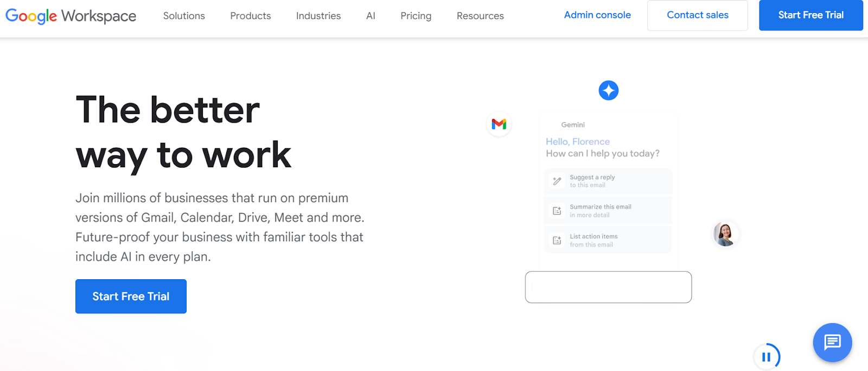The image size is (868, 371).
Task: Open the Industries menu
Action: point(318,16)
